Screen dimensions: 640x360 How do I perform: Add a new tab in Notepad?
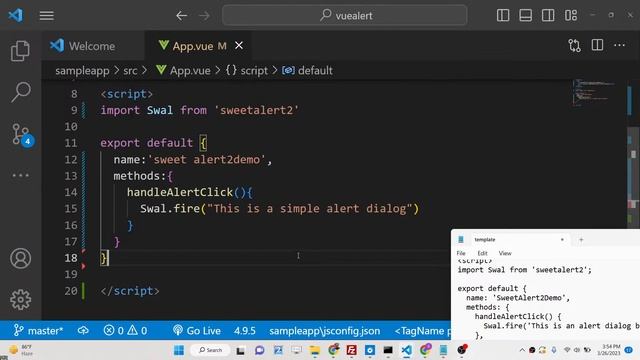tap(581, 240)
